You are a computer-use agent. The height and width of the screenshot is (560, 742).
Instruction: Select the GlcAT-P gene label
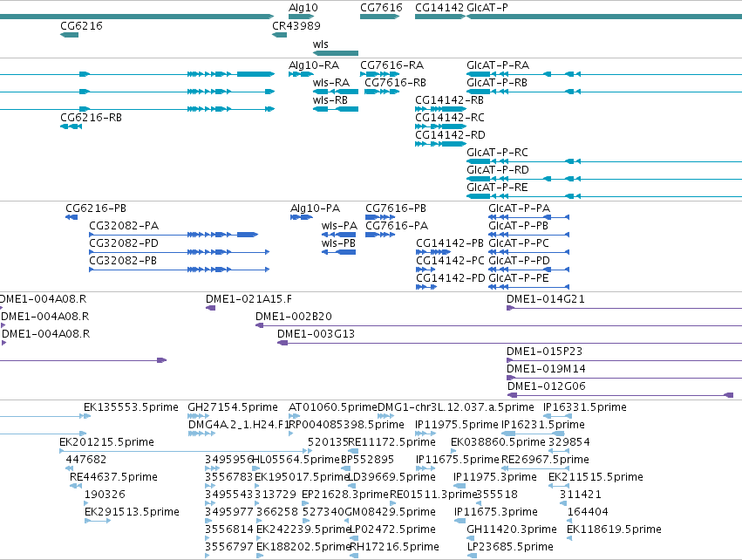click(487, 8)
